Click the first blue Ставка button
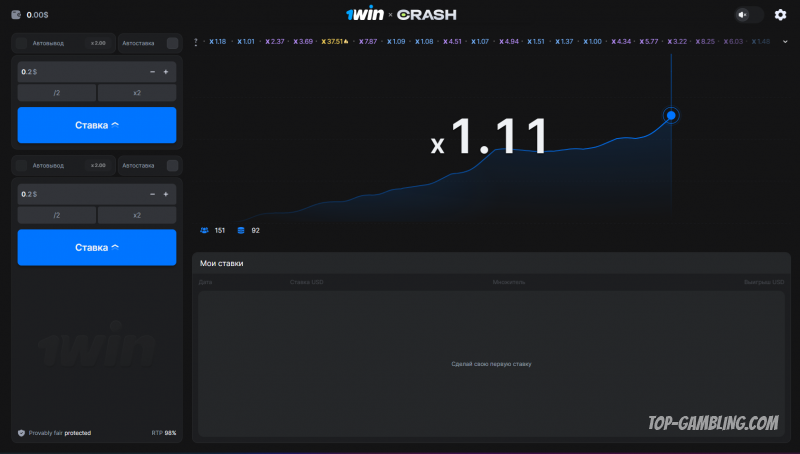 (x=97, y=125)
